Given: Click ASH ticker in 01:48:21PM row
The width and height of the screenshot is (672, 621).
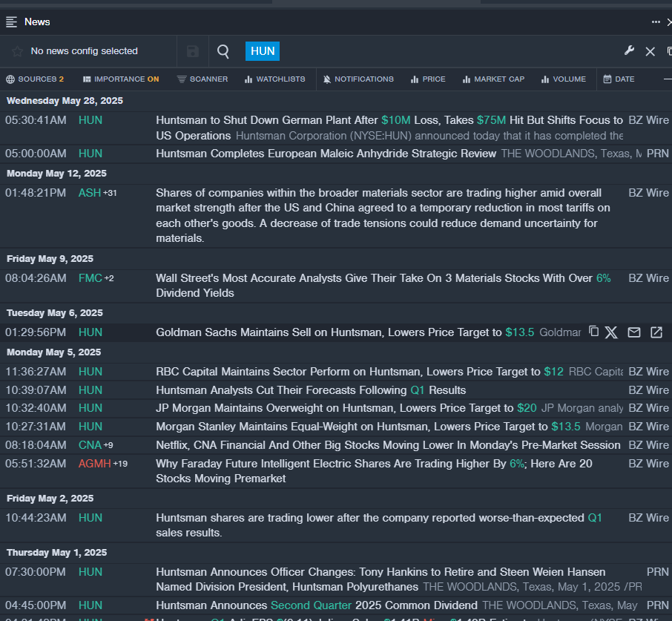Looking at the screenshot, I should (x=90, y=193).
